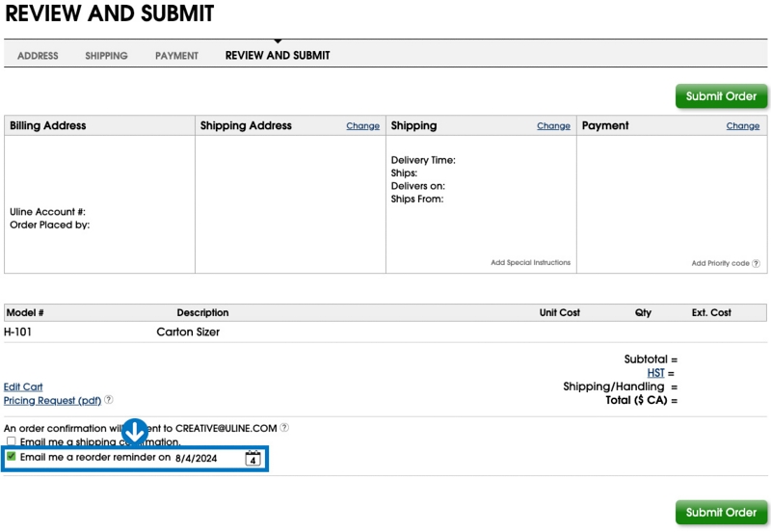
Task: Click Change link in Shipping column
Action: tap(553, 126)
